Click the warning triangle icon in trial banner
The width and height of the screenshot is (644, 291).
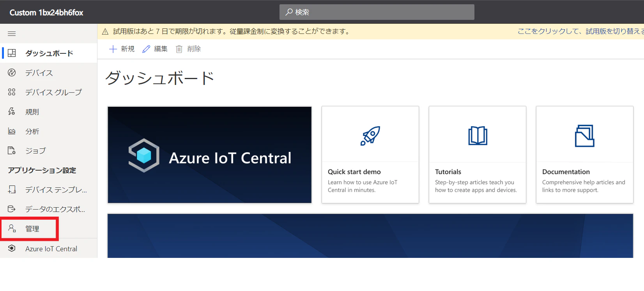click(x=105, y=32)
